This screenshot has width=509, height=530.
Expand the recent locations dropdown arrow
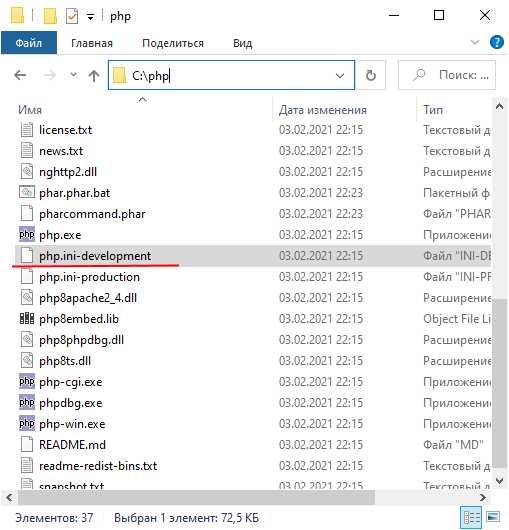73,75
